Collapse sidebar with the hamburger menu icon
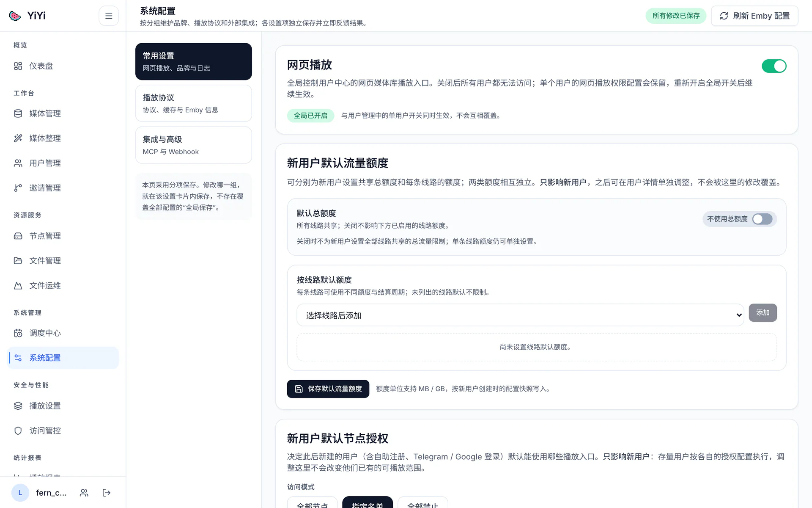Viewport: 812px width, 508px height. [x=109, y=16]
